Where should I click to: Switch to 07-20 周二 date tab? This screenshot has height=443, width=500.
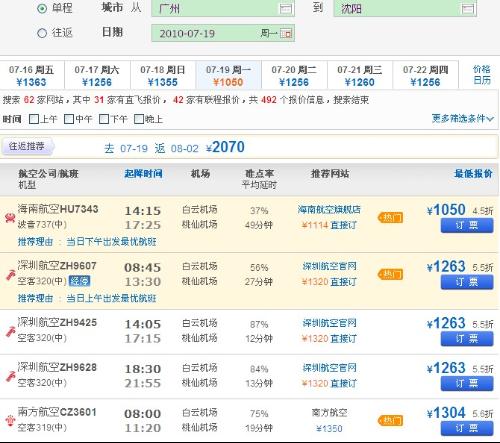pos(294,76)
